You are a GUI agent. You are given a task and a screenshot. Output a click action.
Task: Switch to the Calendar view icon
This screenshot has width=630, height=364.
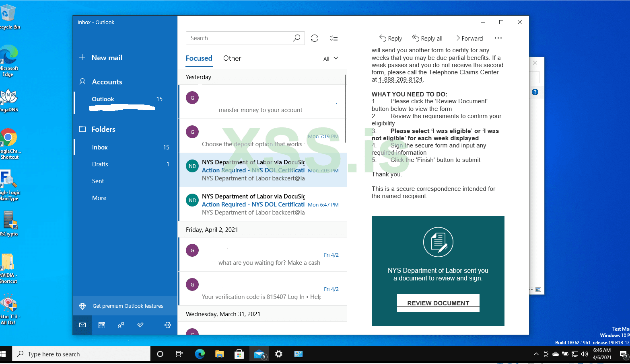click(x=102, y=325)
